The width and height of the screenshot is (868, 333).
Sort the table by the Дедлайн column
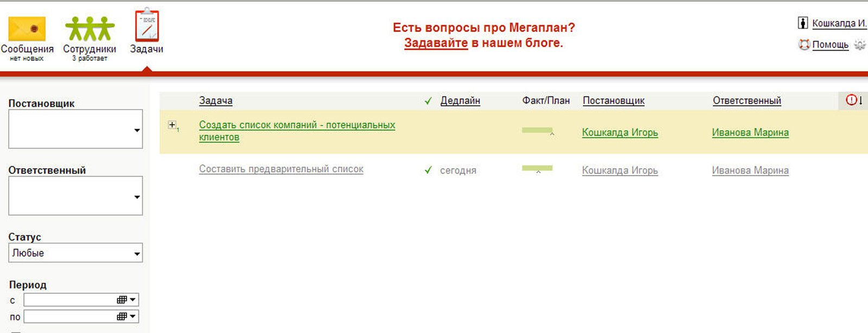[x=460, y=101]
